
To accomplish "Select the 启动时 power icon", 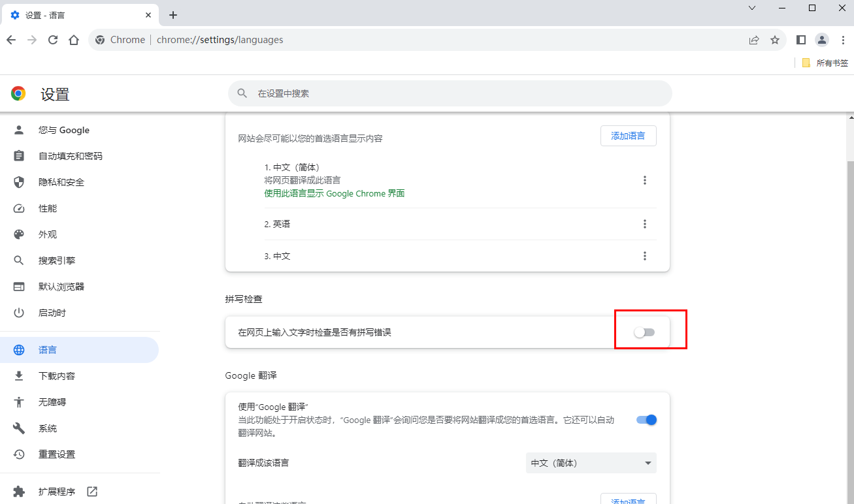I will [19, 313].
